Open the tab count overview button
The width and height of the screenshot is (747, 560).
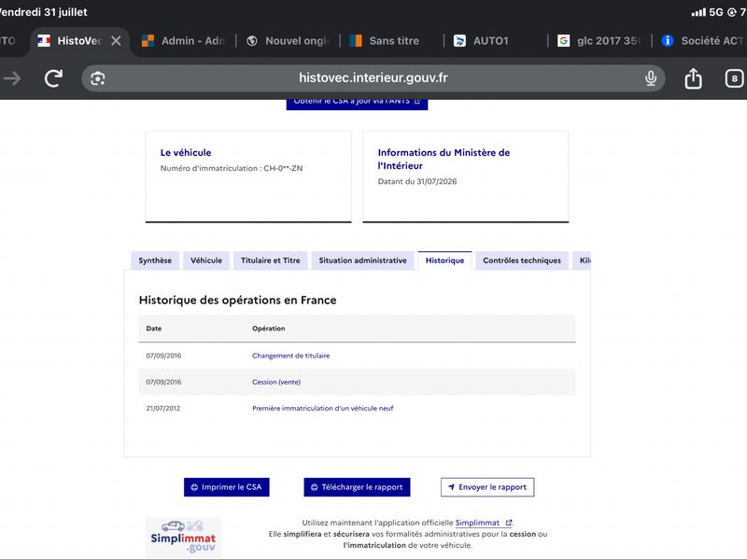734,78
